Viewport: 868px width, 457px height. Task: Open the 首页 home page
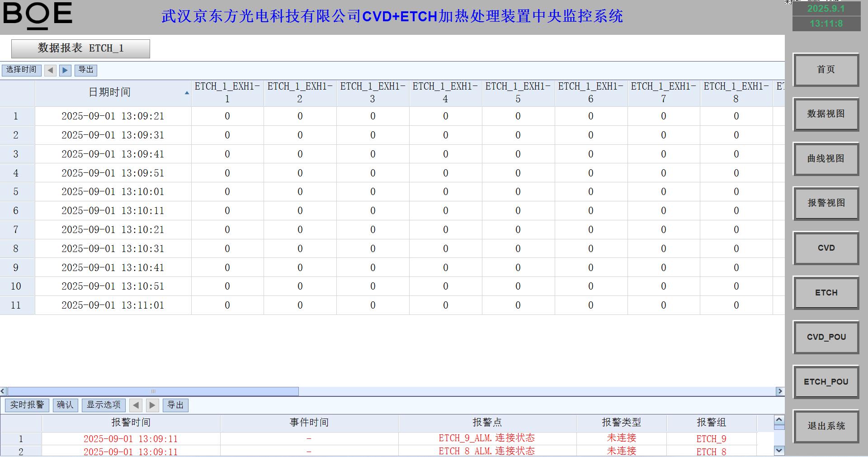click(x=826, y=70)
